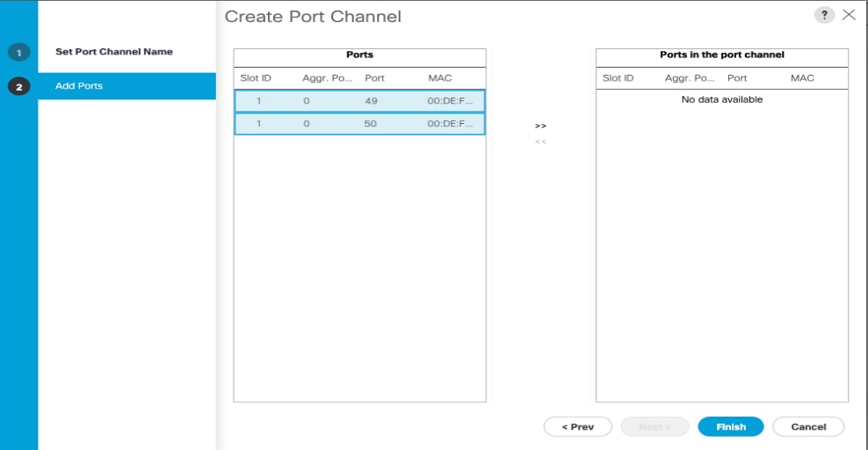Click the Prev button

click(578, 427)
